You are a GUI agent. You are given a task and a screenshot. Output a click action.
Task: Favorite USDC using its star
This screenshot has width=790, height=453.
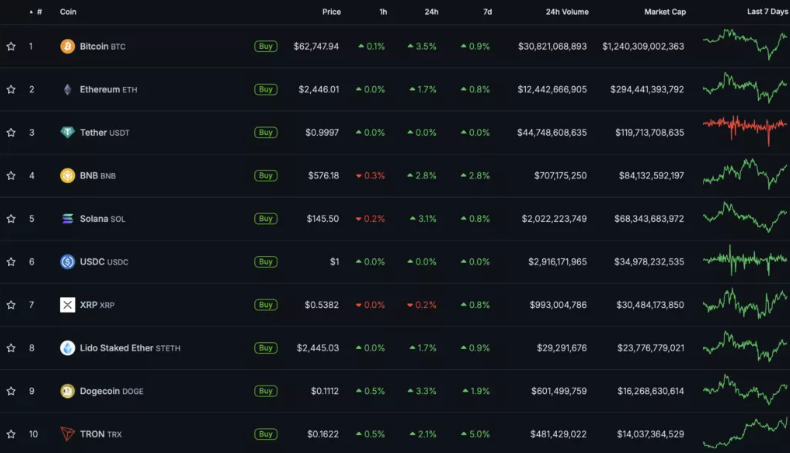(x=11, y=262)
